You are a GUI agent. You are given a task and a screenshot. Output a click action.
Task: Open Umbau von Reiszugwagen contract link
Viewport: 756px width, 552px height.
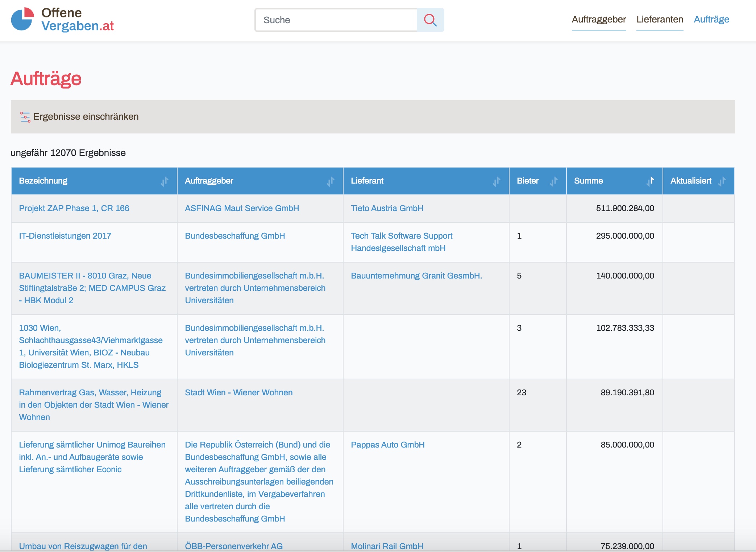pos(83,546)
